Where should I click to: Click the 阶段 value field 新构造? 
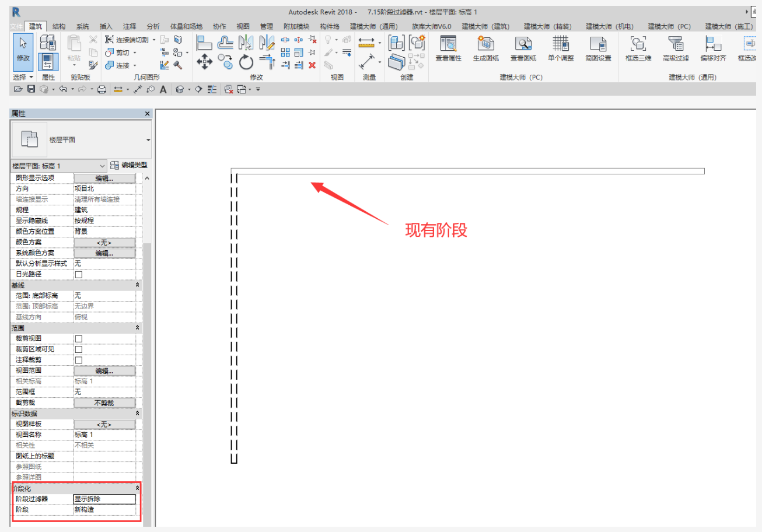pos(104,509)
